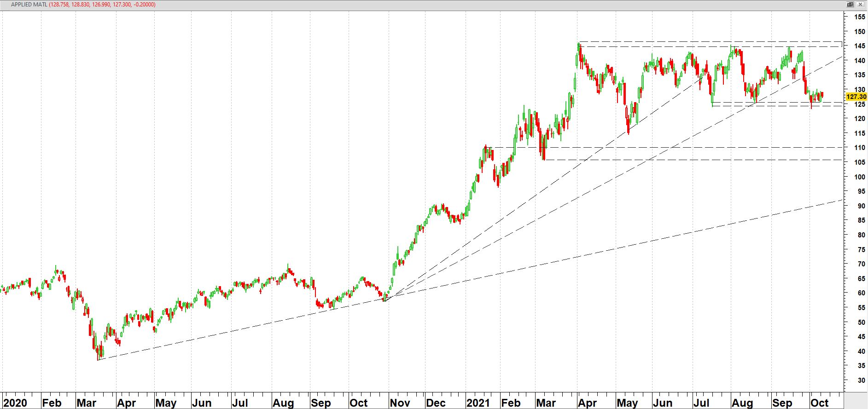
Task: Click the first Feb label after 2020
Action: tap(52, 403)
